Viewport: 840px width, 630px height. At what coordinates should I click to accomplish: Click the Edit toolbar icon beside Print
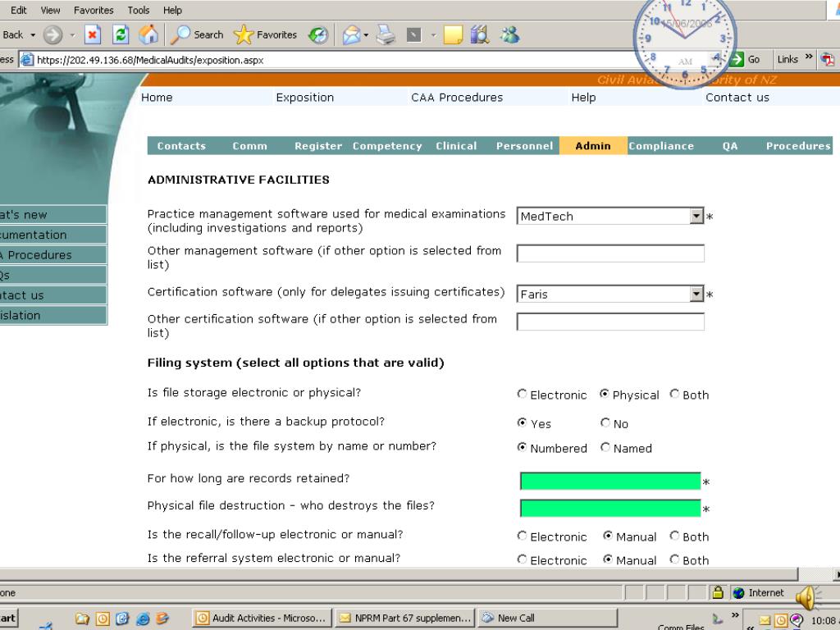413,35
